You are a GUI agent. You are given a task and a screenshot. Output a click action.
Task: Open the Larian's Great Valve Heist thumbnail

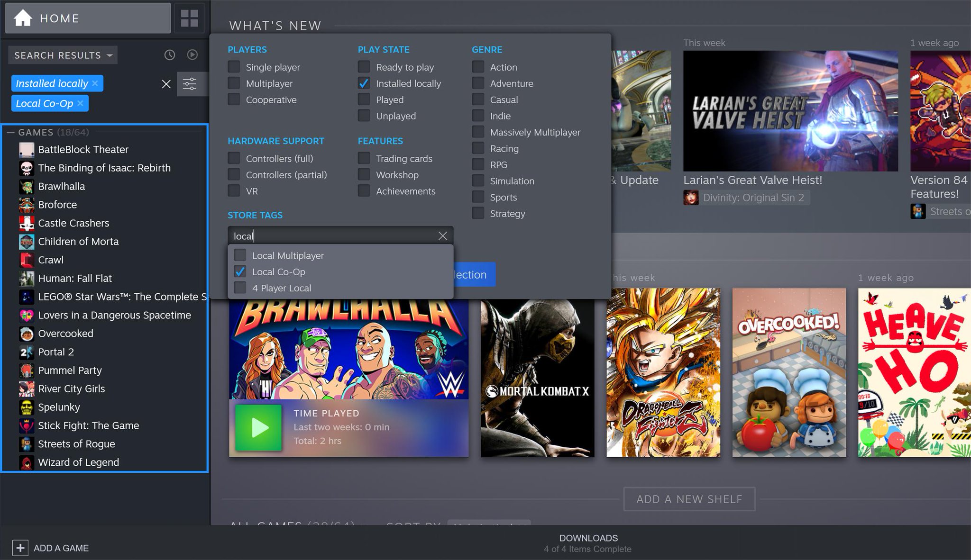(790, 111)
